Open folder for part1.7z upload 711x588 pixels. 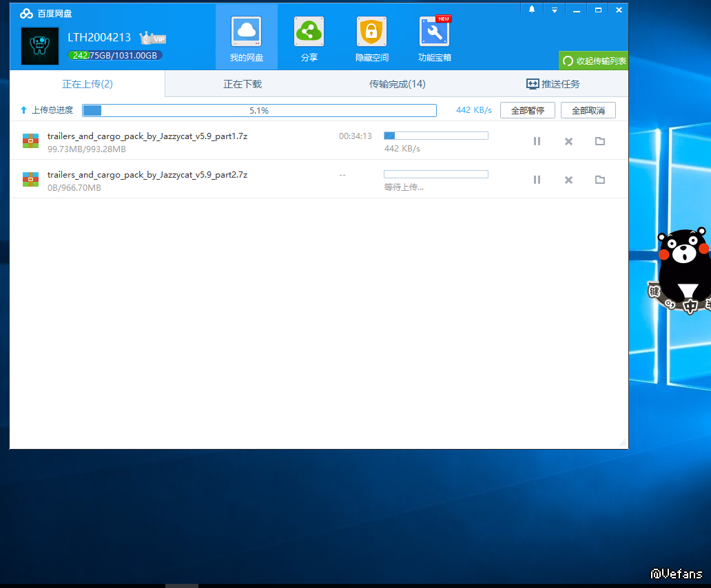point(600,141)
